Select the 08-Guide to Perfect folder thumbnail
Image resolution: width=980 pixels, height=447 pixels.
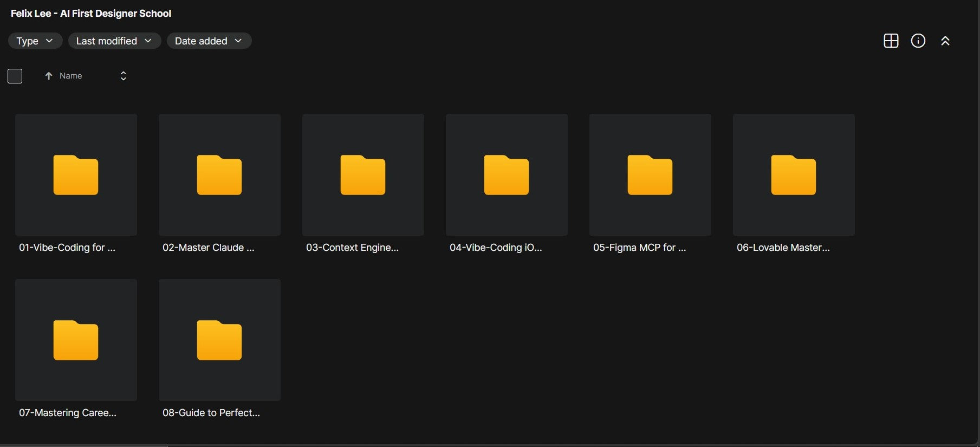(x=219, y=340)
